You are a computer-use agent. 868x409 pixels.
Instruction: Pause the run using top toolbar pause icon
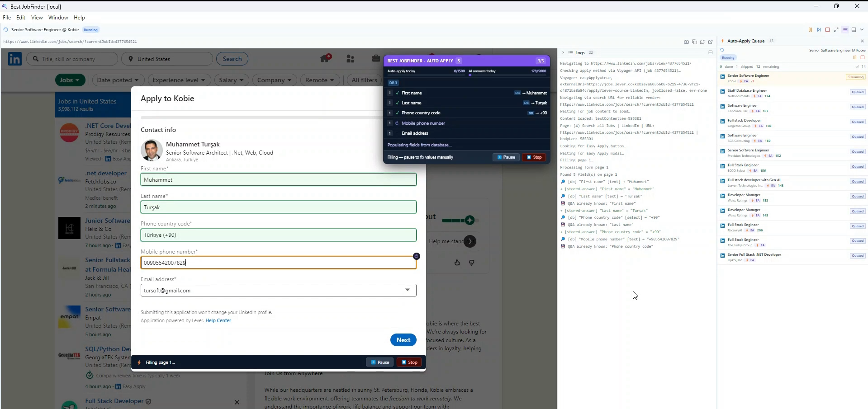point(810,30)
